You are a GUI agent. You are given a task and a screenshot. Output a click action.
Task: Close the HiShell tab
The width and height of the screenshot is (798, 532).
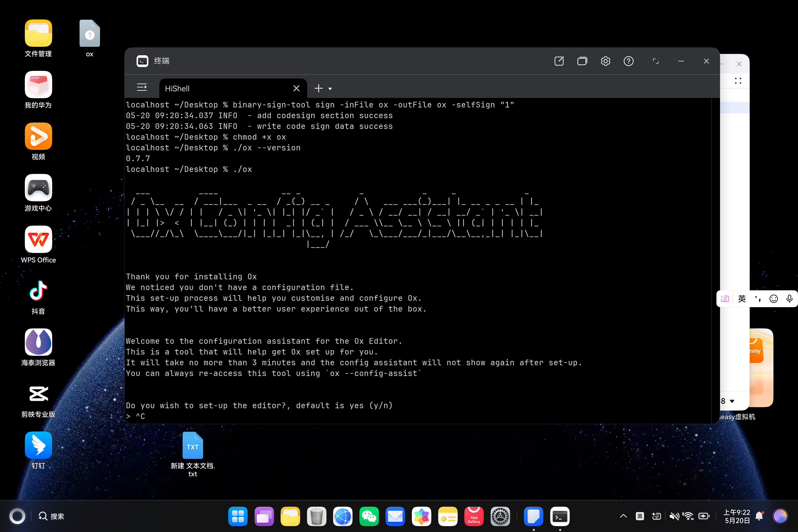pyautogui.click(x=296, y=88)
